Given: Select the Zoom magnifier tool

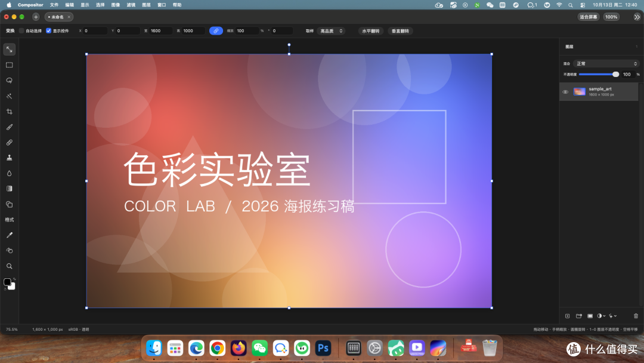Looking at the screenshot, I should [x=9, y=266].
